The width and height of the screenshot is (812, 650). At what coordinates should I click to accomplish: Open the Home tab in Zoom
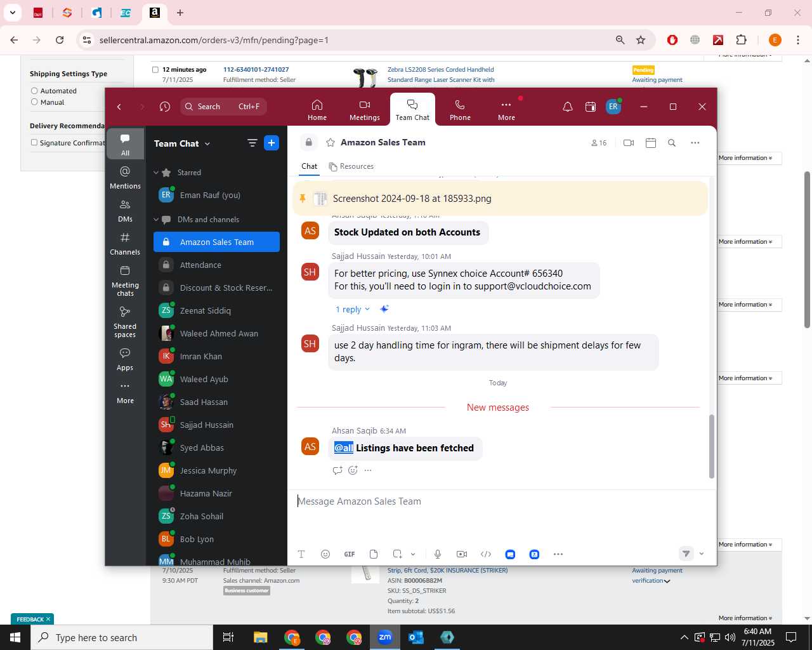point(317,109)
